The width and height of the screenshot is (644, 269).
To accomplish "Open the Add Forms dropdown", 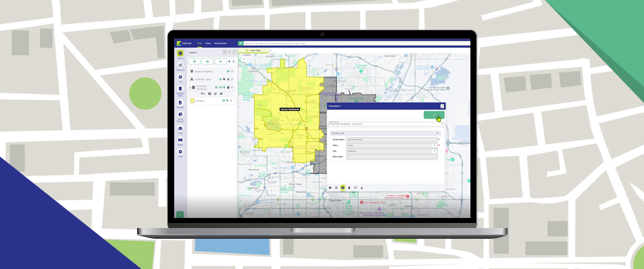I will pos(386,124).
